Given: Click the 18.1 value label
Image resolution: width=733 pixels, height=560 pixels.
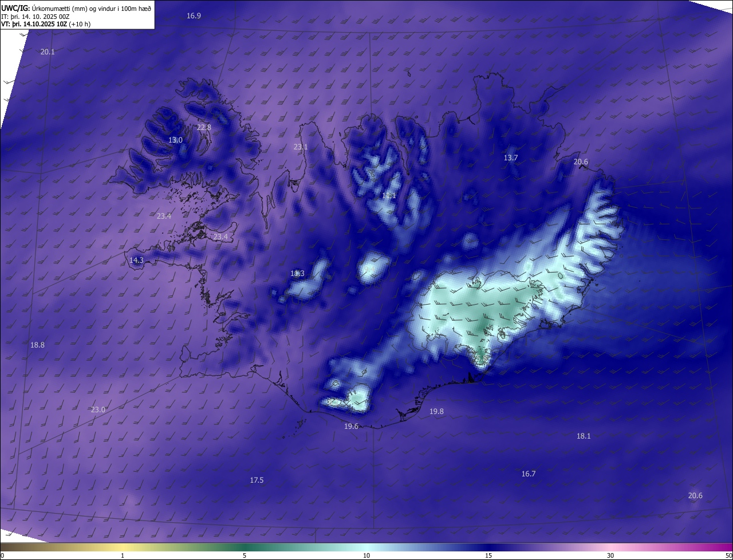Looking at the screenshot, I should (x=584, y=436).
